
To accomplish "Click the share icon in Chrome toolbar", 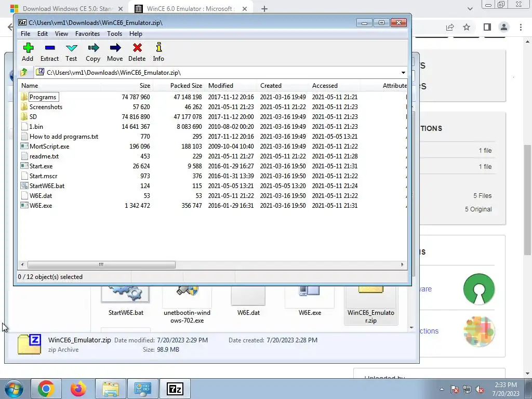I will 450,27.
